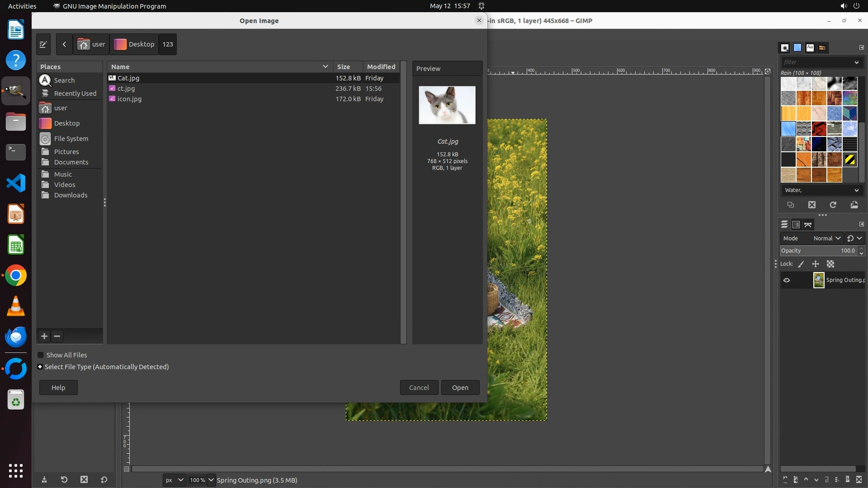The image size is (868, 488).
Task: Expand Select File Type section
Action: 40,367
